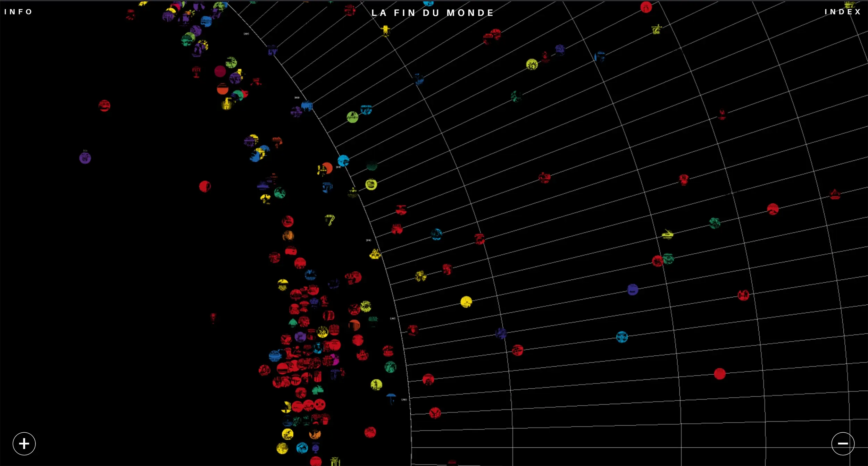
Task: Select the orange-brown badge below the red one
Action: 288,236
